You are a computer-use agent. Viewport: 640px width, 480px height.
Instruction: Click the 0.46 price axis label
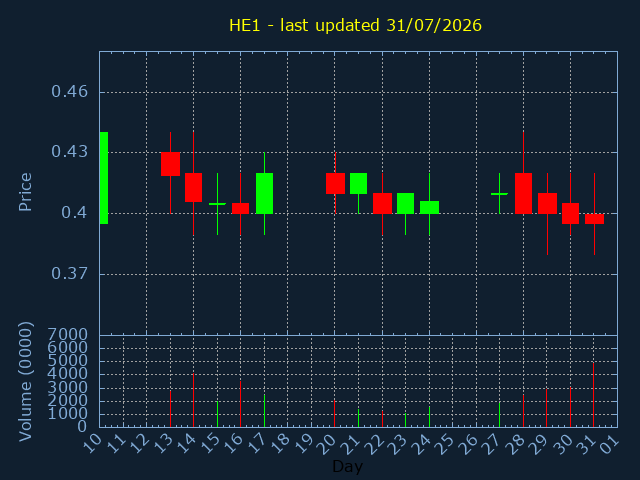[69, 92]
